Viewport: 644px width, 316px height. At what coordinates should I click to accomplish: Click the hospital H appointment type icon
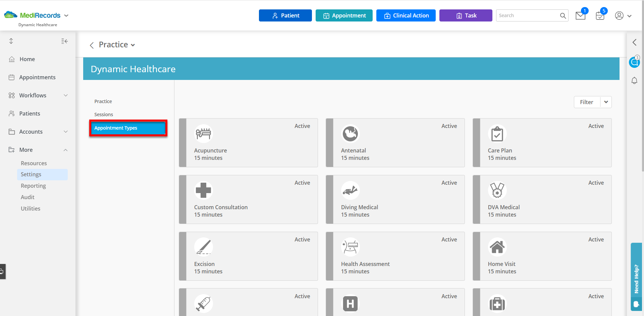[x=350, y=304]
